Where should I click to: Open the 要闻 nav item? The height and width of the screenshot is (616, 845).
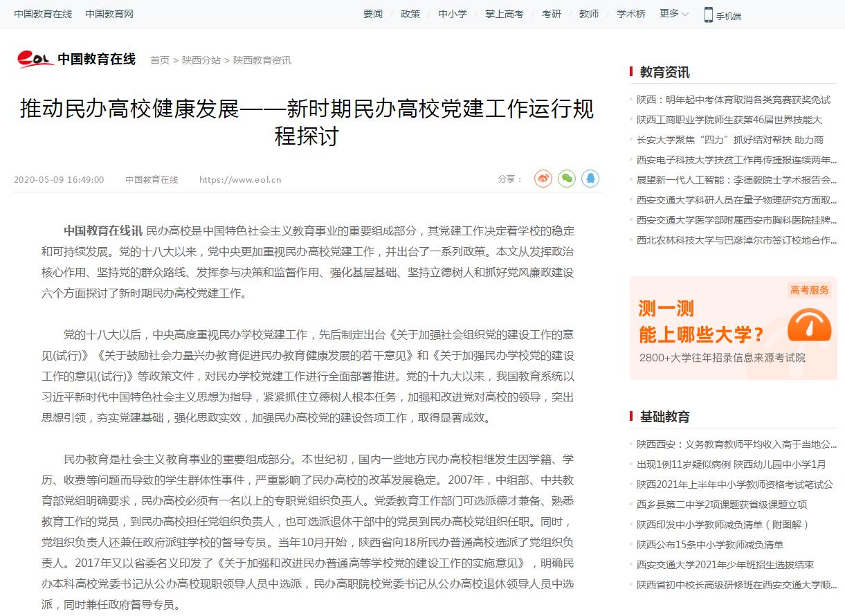[373, 14]
